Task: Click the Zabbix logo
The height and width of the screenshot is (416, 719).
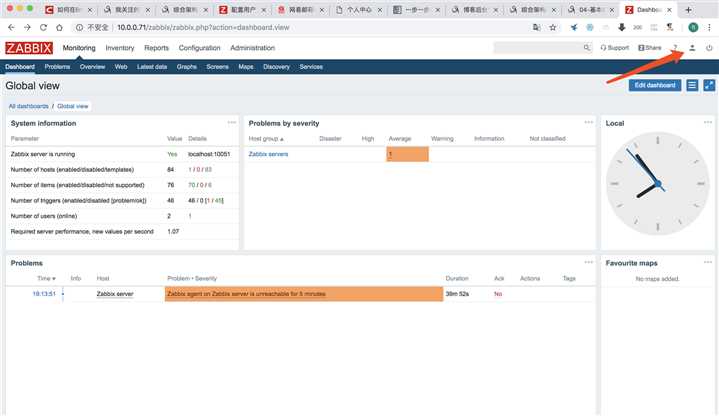Action: pos(29,48)
